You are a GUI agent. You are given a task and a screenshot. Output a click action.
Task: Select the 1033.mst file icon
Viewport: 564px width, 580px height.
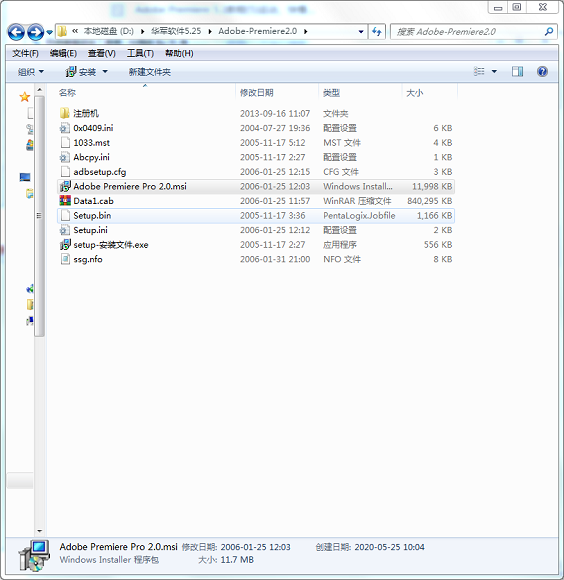65,142
